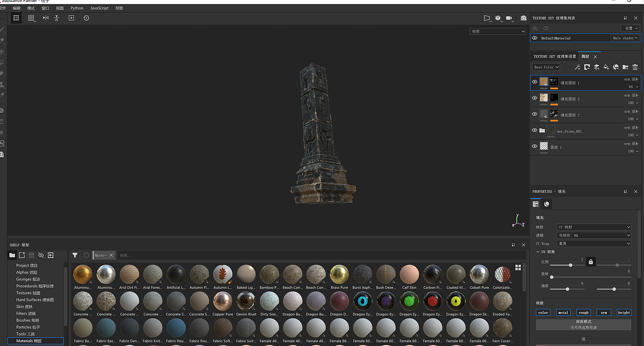Open the Main shader dropdown
The image size is (644, 346).
625,38
